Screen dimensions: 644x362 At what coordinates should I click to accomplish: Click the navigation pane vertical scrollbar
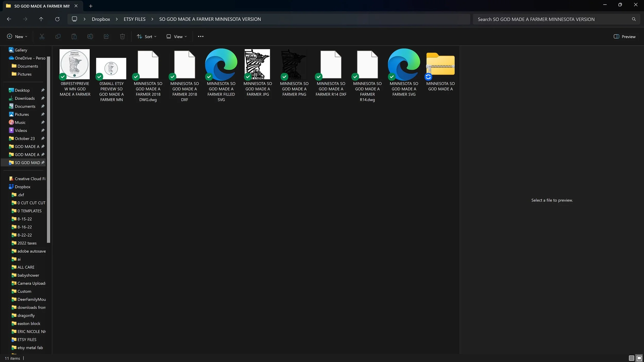click(48, 149)
